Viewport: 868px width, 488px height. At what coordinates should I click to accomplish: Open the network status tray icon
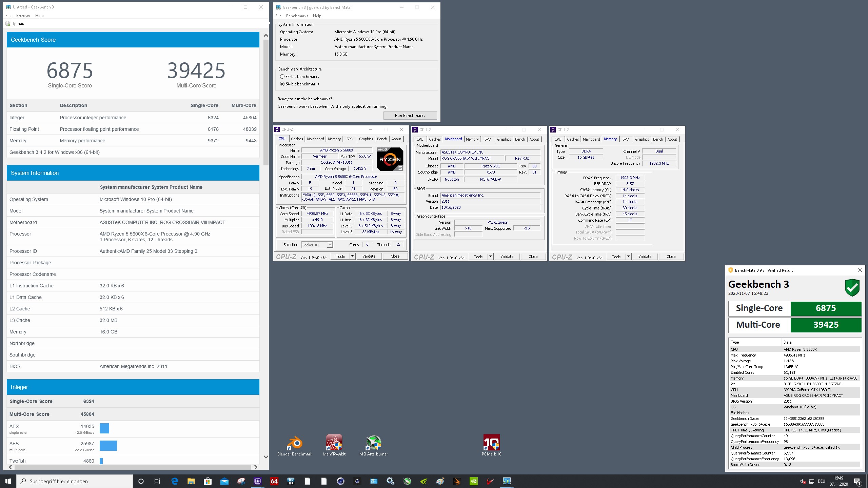811,481
